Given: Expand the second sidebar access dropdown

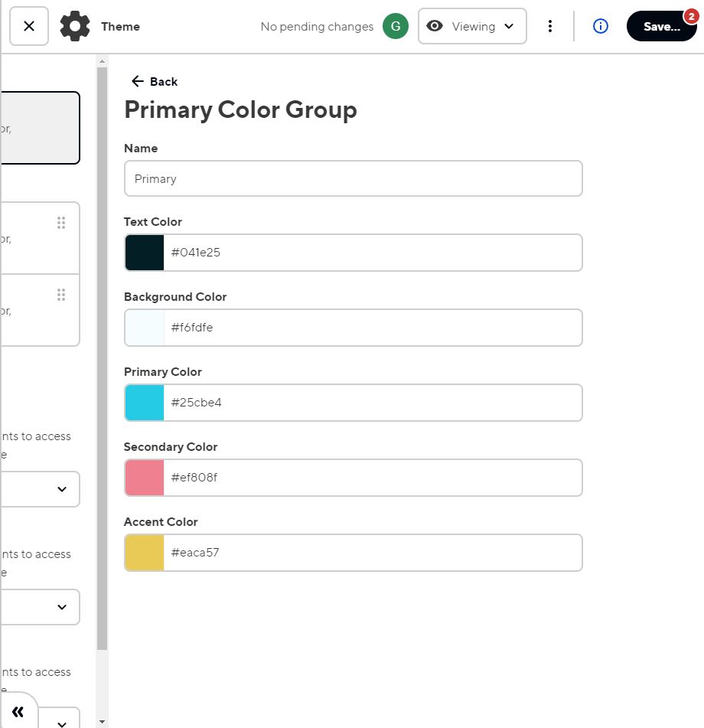Looking at the screenshot, I should click(x=62, y=607).
